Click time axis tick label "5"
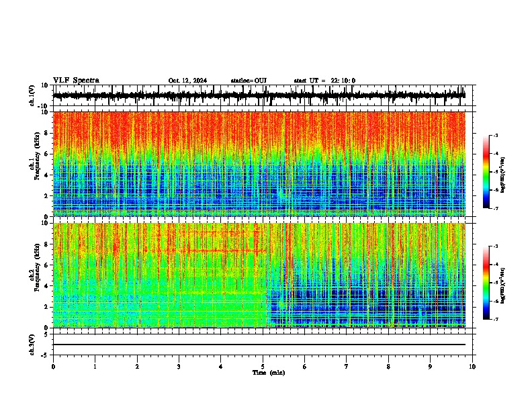532x411 pixels. click(x=263, y=367)
